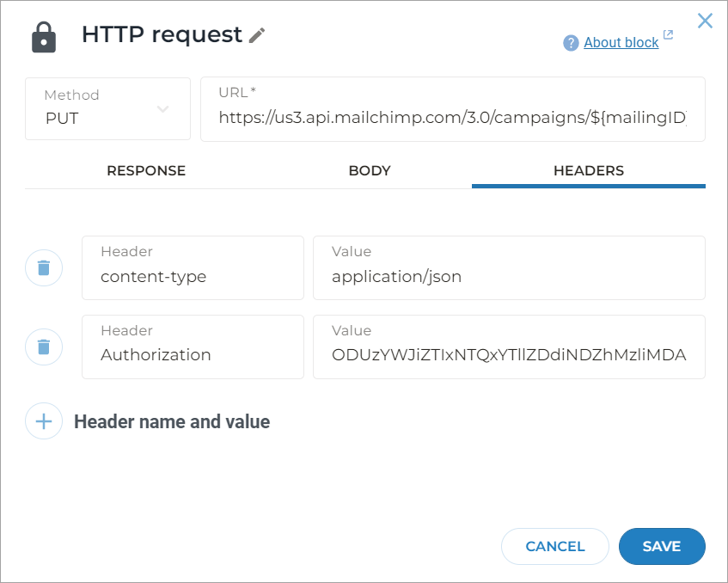The image size is (728, 583).
Task: Delete the content-type header row
Action: tap(44, 267)
